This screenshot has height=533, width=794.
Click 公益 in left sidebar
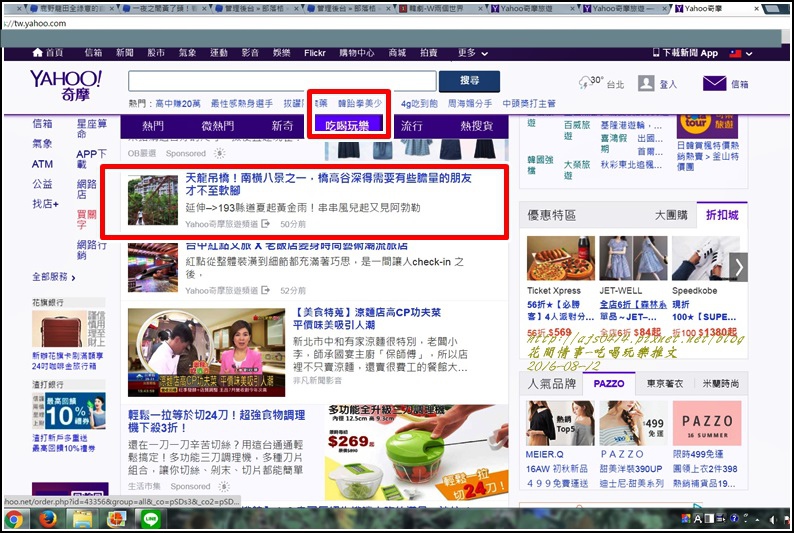pyautogui.click(x=43, y=184)
